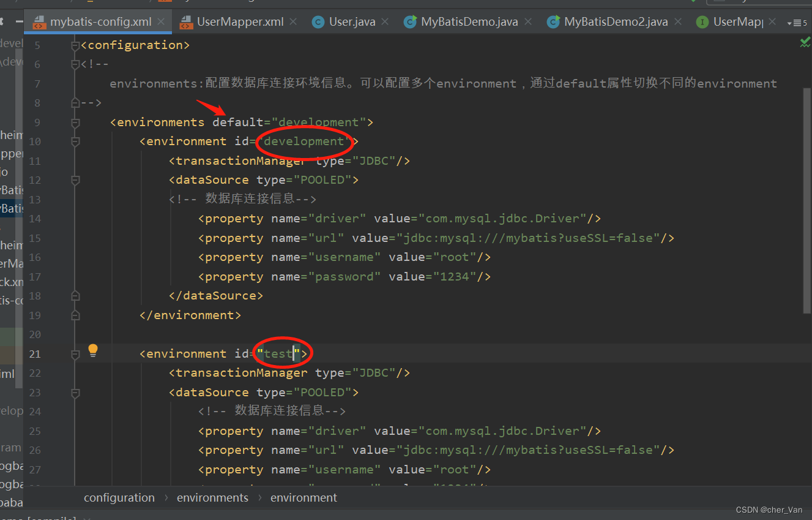Image resolution: width=812 pixels, height=520 pixels.
Task: Close the truncated UserMap interface tab
Action: (773, 22)
